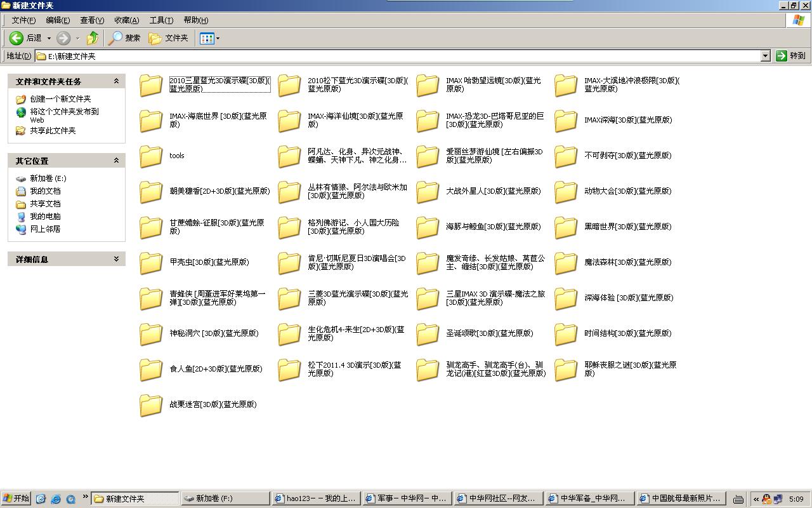Select the 甲壳虫 3D folder icon

click(151, 262)
